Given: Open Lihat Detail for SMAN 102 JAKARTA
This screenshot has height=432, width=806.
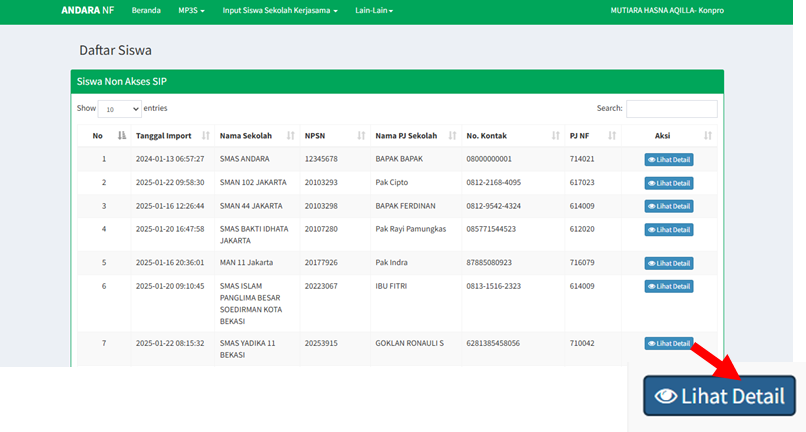Looking at the screenshot, I should coord(668,183).
